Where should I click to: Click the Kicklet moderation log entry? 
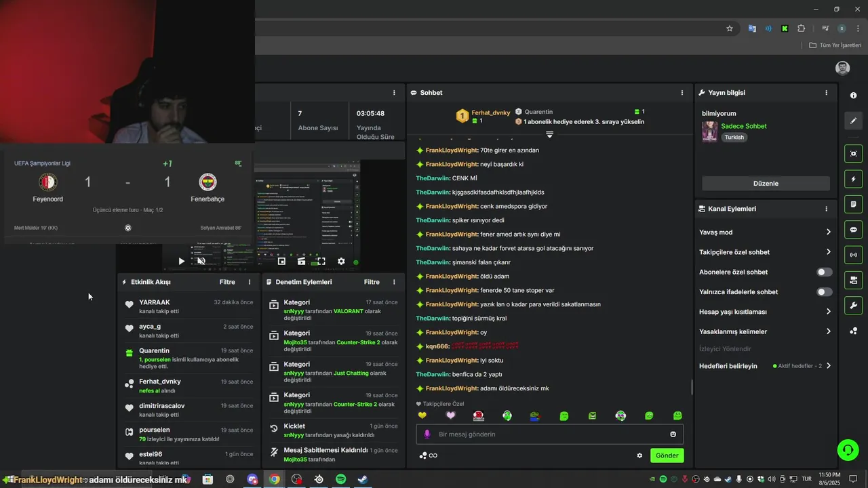[333, 430]
